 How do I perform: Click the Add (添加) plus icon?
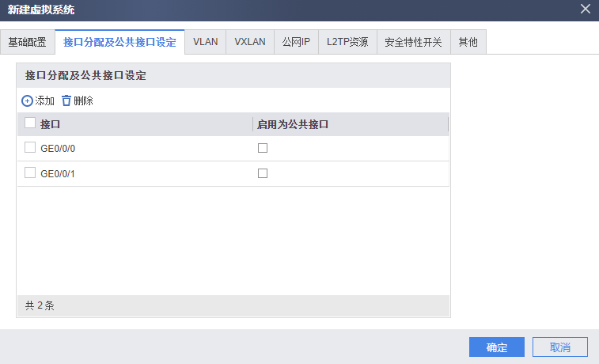(x=28, y=101)
